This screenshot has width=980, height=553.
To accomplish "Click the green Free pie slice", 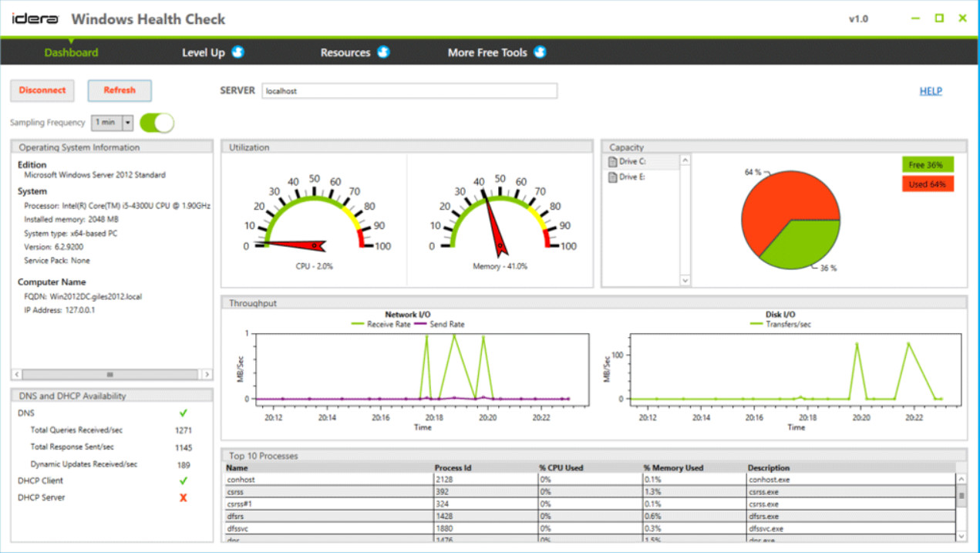I will point(806,243).
